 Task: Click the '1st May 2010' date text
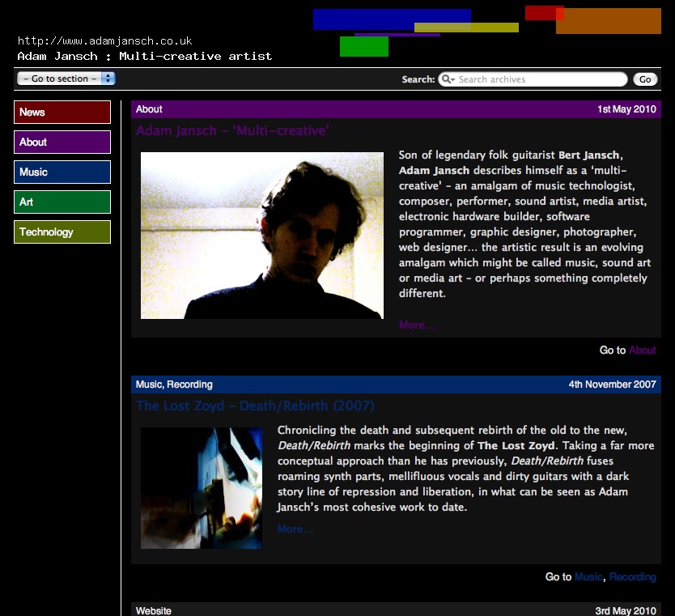click(626, 109)
